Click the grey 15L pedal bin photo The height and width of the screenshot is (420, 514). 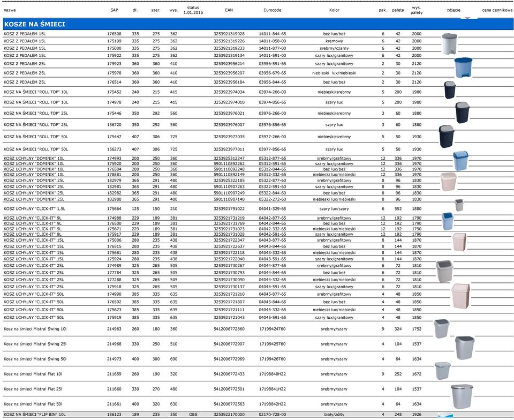pos(449,44)
